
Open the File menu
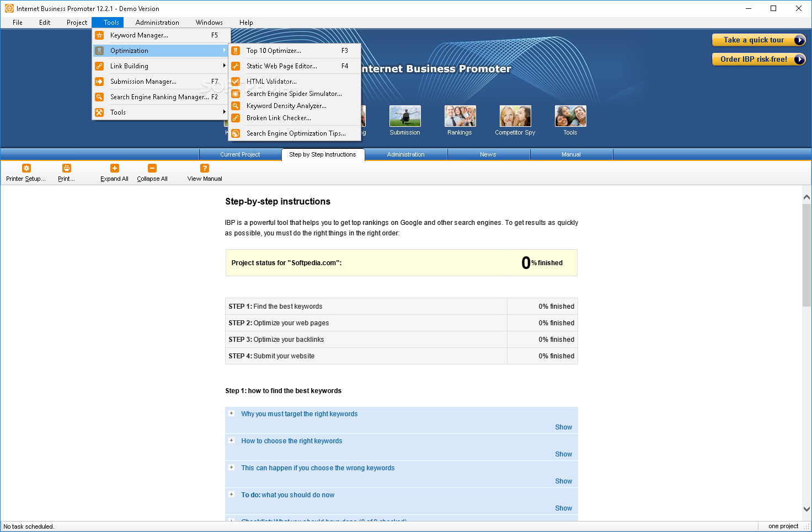point(18,23)
